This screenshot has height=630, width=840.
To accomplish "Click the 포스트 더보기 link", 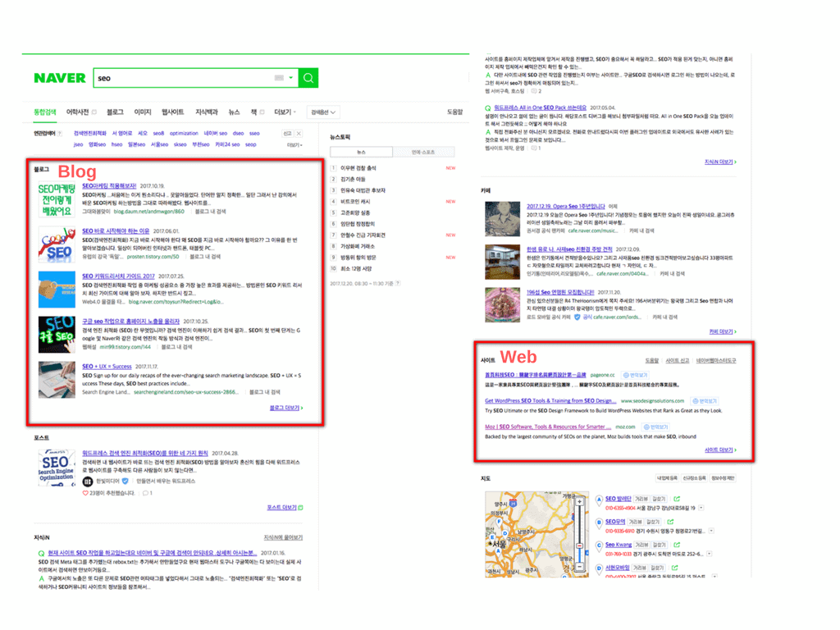I will (285, 507).
